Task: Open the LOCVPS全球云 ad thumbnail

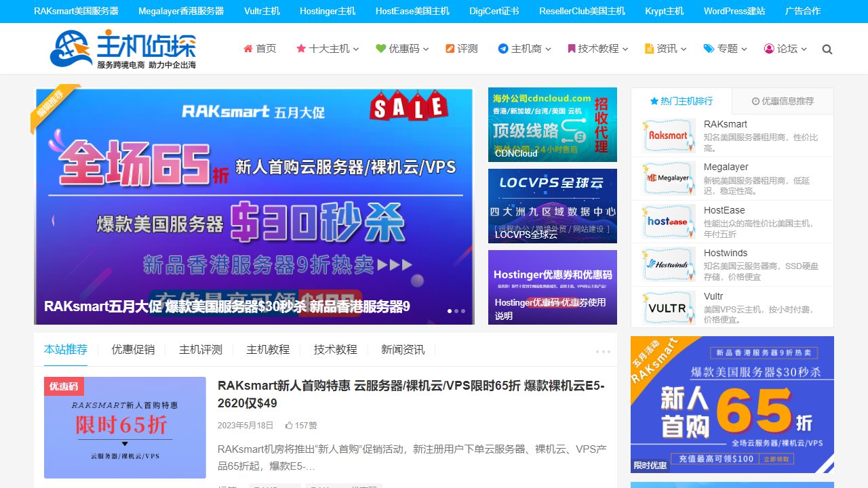Action: click(553, 206)
